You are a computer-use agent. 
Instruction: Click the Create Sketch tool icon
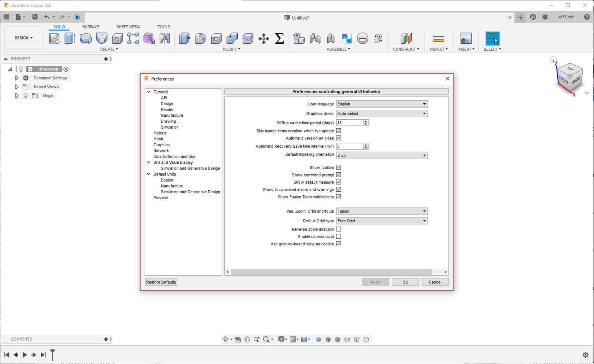(x=54, y=39)
